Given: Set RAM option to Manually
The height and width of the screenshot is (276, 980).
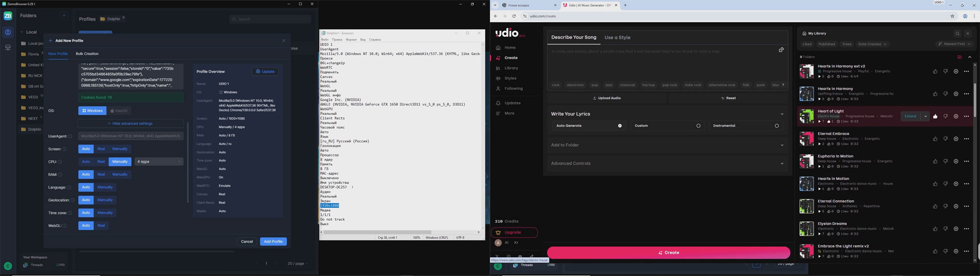Looking at the screenshot, I should [x=120, y=174].
